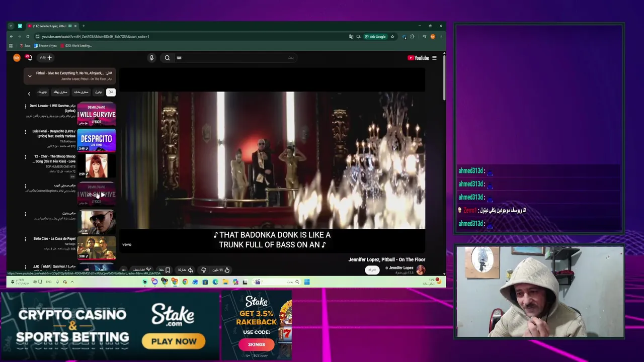The image size is (644, 362).
Task: Open the orange 'Mr' YouTube account avatar
Action: [17, 58]
